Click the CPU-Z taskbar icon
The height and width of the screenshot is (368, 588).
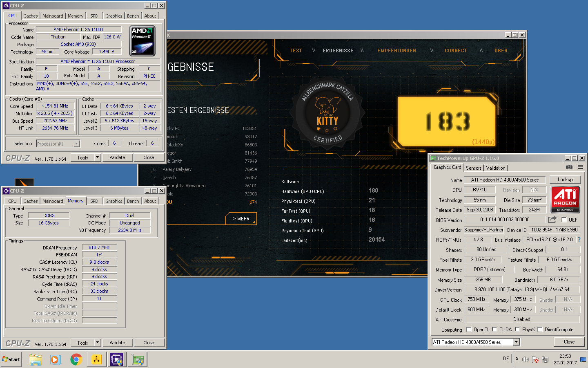click(116, 360)
